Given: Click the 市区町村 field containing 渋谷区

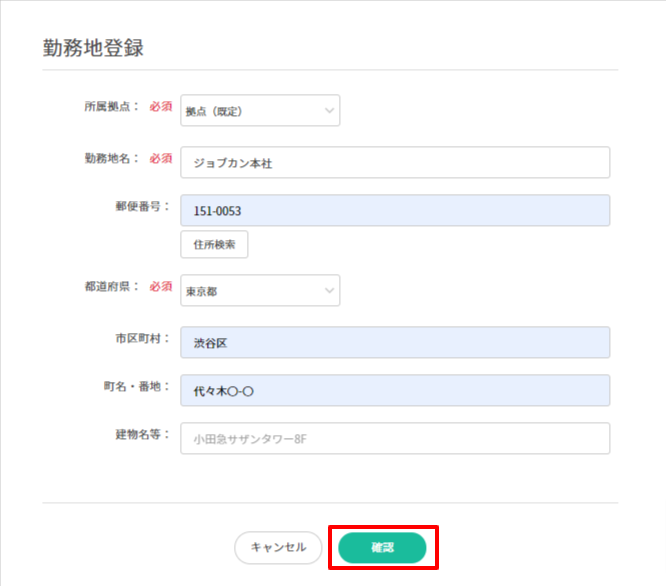Looking at the screenshot, I should click(x=395, y=343).
